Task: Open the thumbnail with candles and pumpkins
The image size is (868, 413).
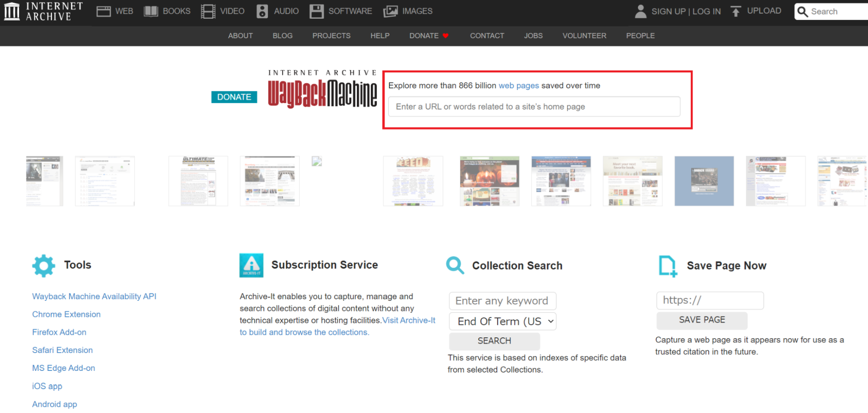Action: 489,181
